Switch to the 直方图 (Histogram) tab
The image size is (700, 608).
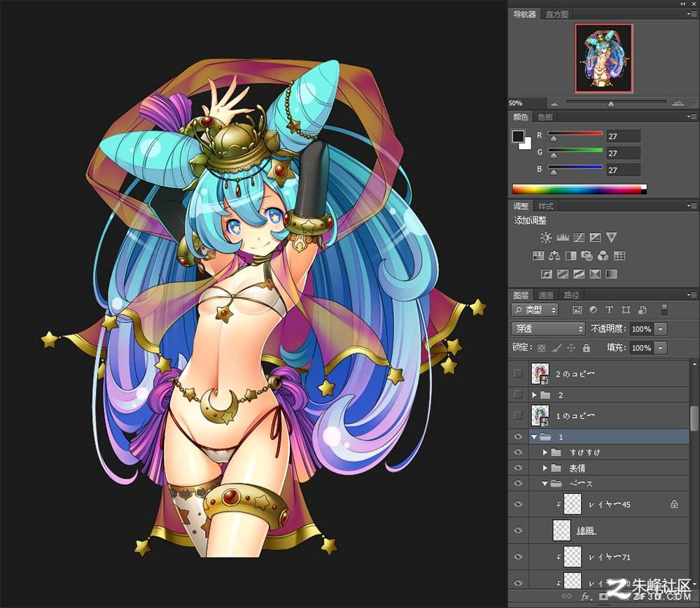[x=556, y=14]
